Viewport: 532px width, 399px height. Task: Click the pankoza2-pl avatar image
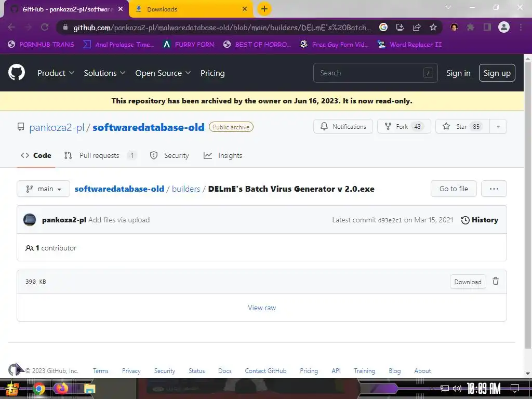(30, 220)
